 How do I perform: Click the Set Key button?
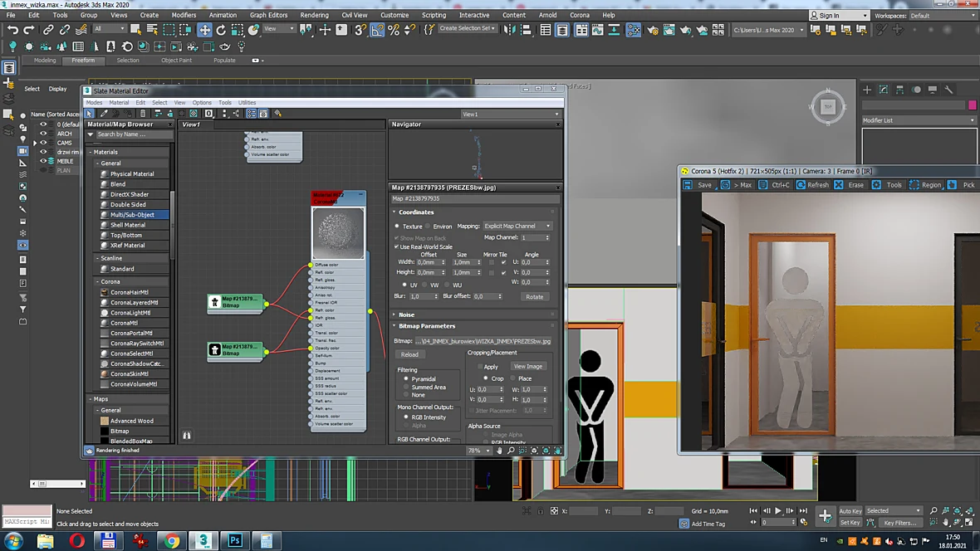point(850,523)
